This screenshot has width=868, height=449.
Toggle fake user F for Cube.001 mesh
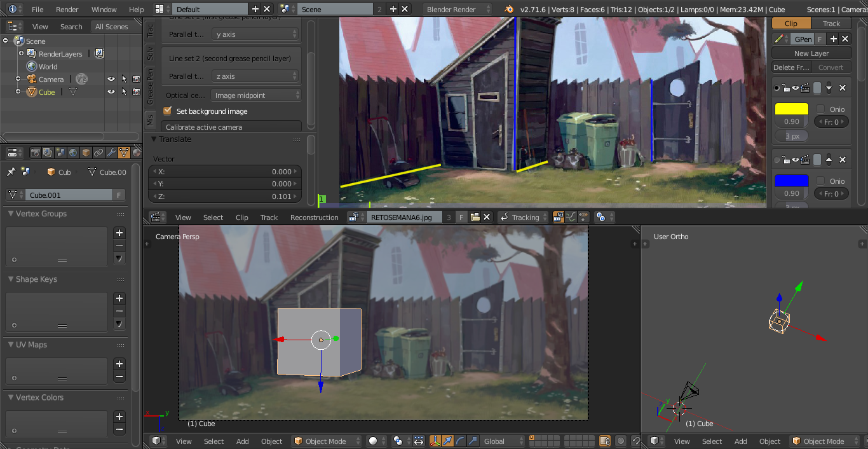[x=119, y=195]
